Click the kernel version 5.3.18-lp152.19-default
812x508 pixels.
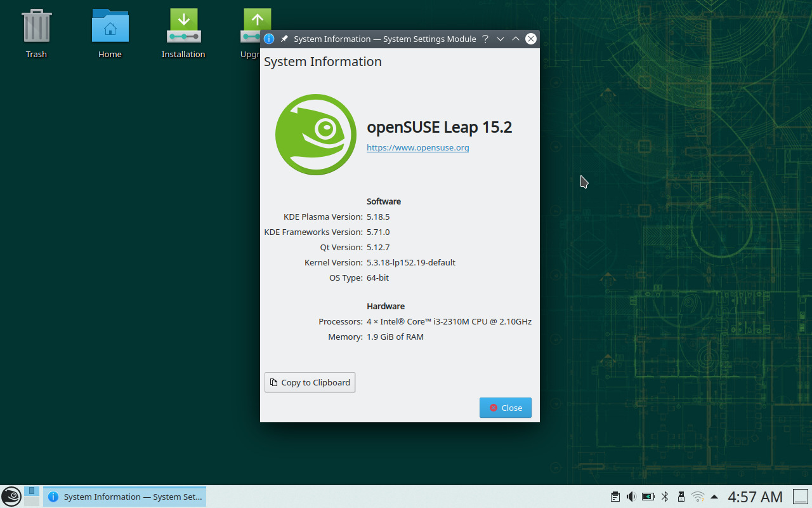tap(411, 262)
